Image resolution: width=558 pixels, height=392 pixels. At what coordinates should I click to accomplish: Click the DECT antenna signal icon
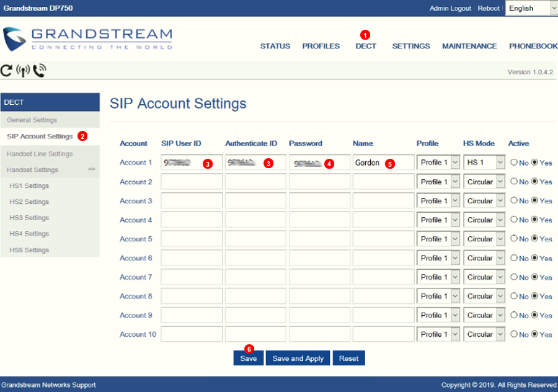[x=23, y=71]
